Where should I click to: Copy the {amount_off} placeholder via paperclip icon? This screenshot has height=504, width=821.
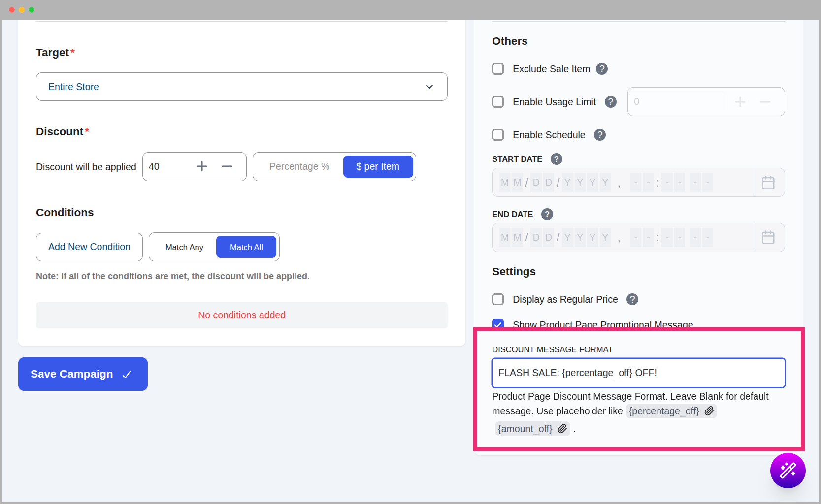click(562, 429)
